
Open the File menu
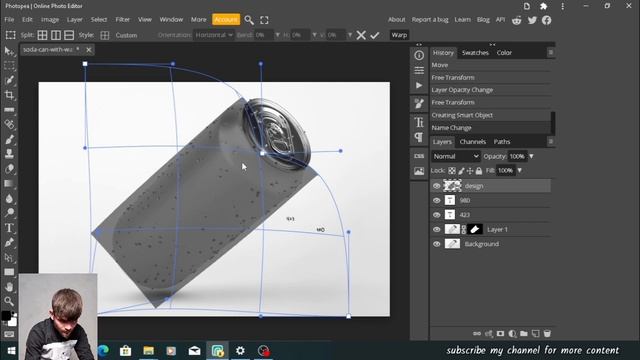pyautogui.click(x=9, y=20)
